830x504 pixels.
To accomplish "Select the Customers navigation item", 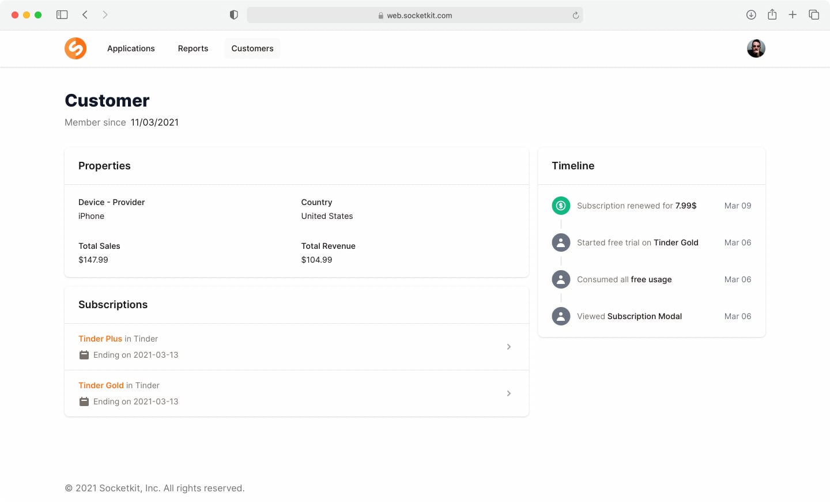I will pos(252,48).
